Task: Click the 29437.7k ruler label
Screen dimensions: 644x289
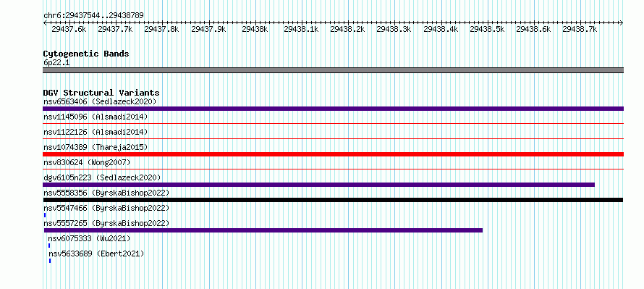Action: (x=115, y=29)
